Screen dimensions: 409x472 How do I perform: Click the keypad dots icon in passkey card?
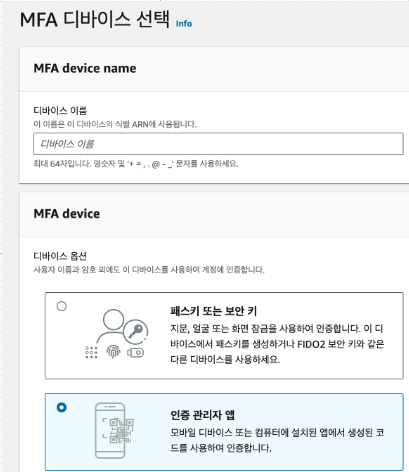pyautogui.click(x=91, y=352)
